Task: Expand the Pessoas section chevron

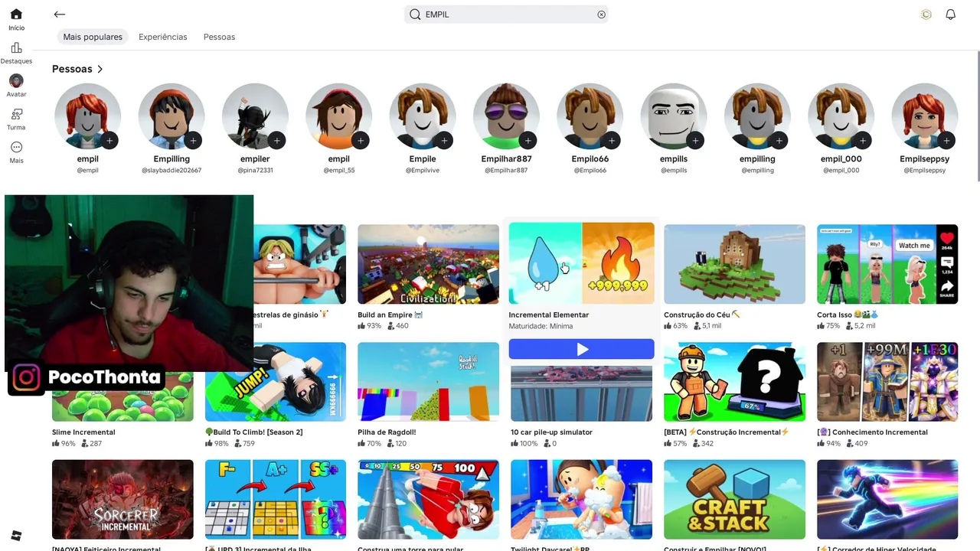Action: point(100,69)
